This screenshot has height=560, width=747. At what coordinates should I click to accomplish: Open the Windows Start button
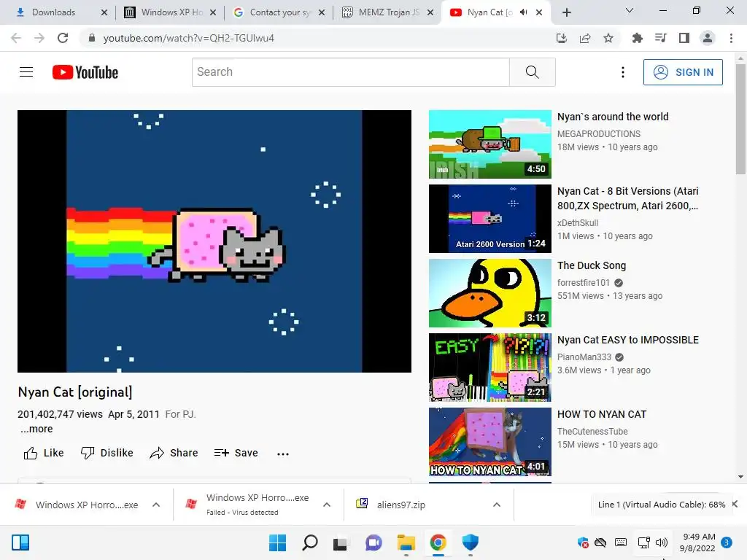coord(277,542)
